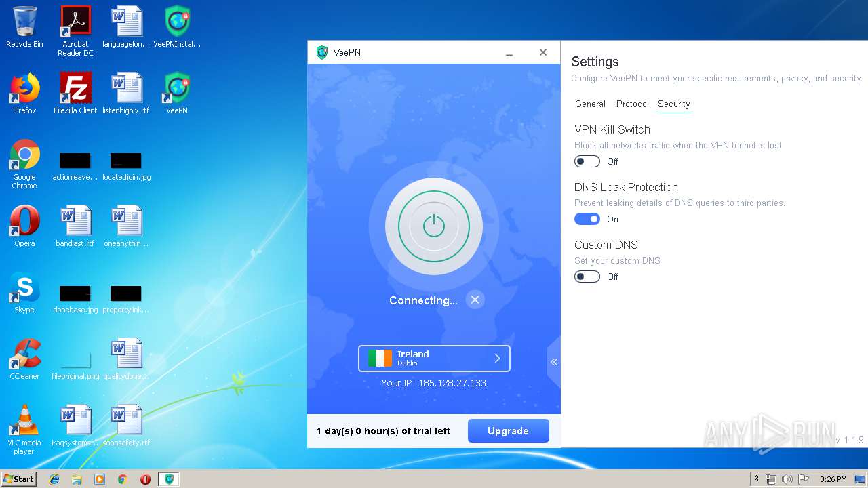This screenshot has width=868, height=488.
Task: Open the Skype desktop icon
Action: [24, 293]
